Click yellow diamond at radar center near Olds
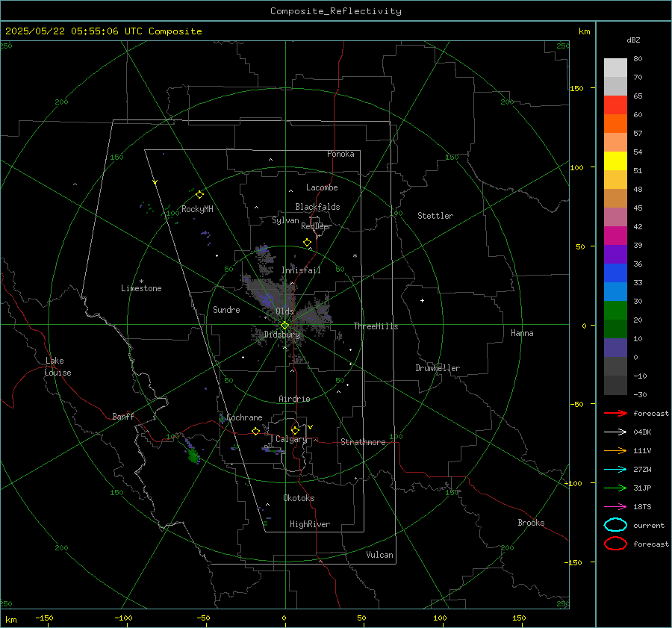The height and width of the screenshot is (628, 672). [x=284, y=326]
